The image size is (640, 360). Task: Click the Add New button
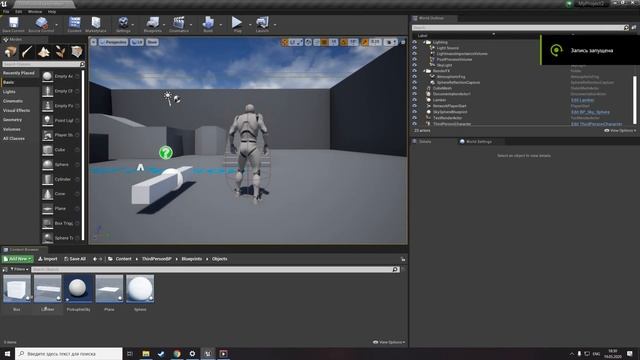pyautogui.click(x=17, y=259)
